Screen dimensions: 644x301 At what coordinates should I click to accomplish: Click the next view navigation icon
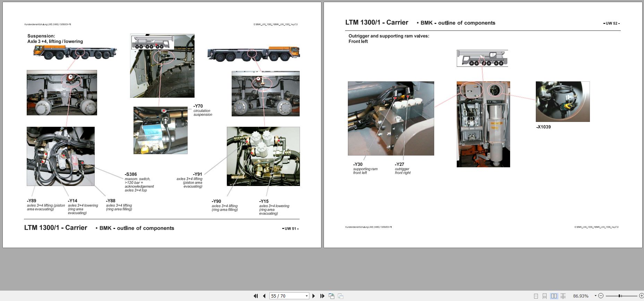341,296
